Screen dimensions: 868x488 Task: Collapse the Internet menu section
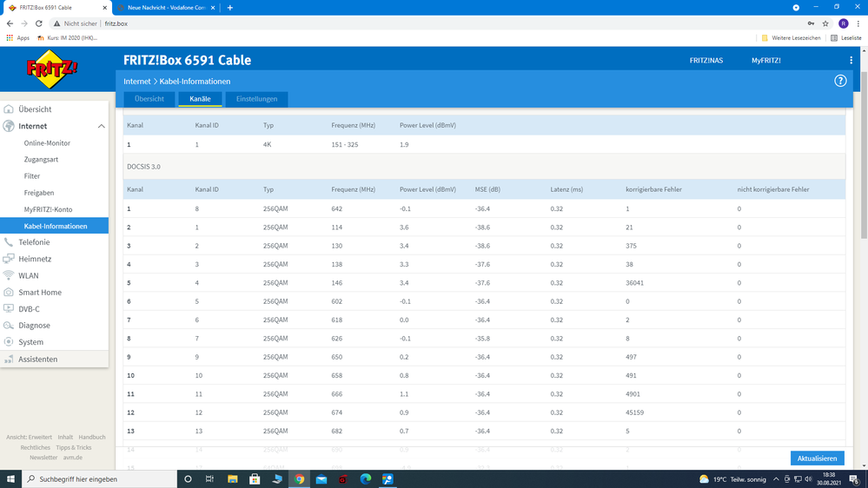[x=101, y=127]
